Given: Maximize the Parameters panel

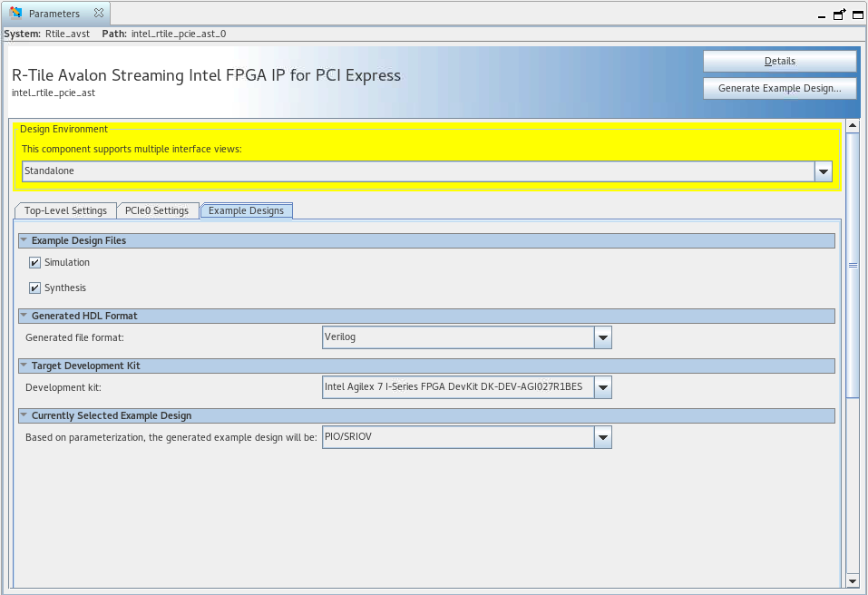Looking at the screenshot, I should point(858,15).
